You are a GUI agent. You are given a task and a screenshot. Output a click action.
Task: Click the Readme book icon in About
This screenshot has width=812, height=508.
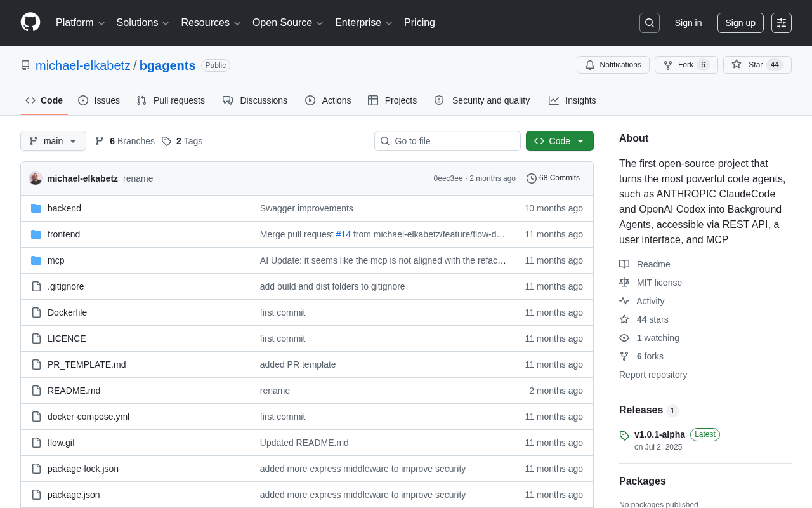624,264
